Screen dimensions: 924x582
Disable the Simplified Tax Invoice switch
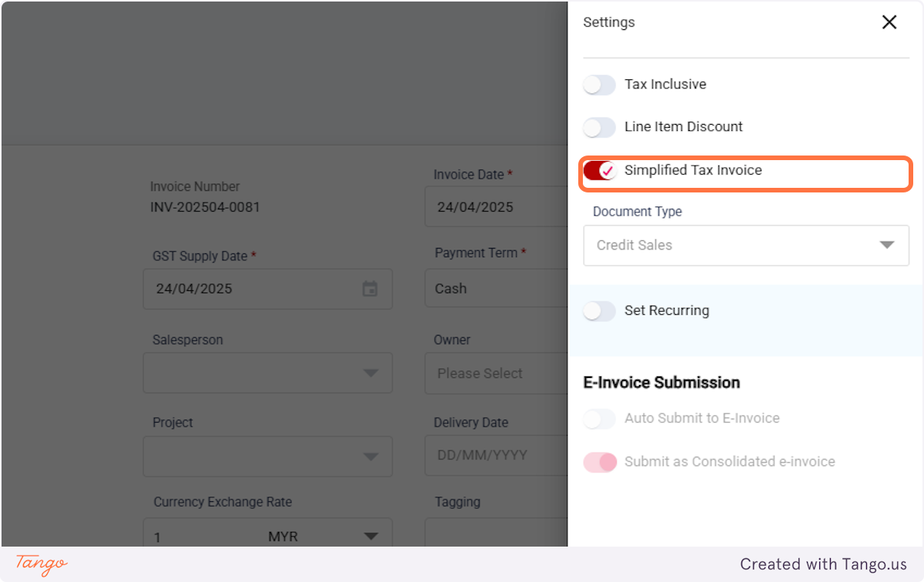tap(600, 170)
